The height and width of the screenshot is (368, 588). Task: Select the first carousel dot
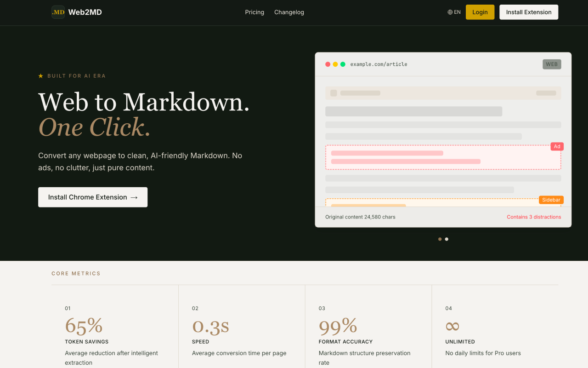click(440, 239)
